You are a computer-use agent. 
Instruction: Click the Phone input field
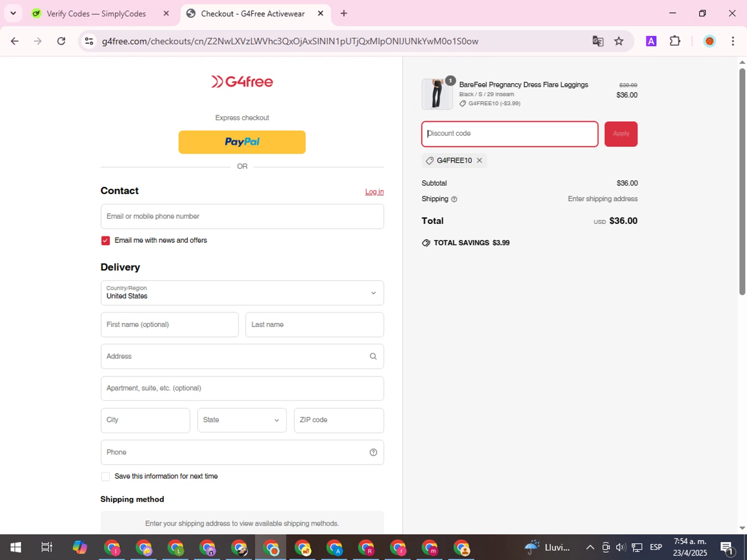point(242,452)
